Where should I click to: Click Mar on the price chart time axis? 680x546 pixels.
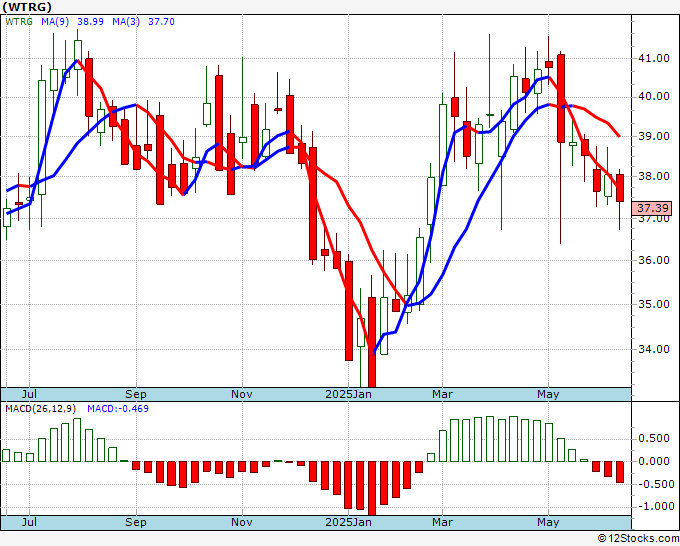(442, 394)
